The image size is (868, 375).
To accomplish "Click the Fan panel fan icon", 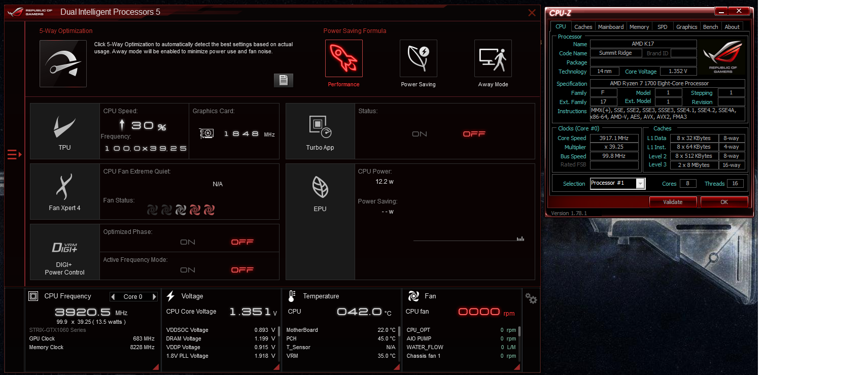I will coord(413,296).
